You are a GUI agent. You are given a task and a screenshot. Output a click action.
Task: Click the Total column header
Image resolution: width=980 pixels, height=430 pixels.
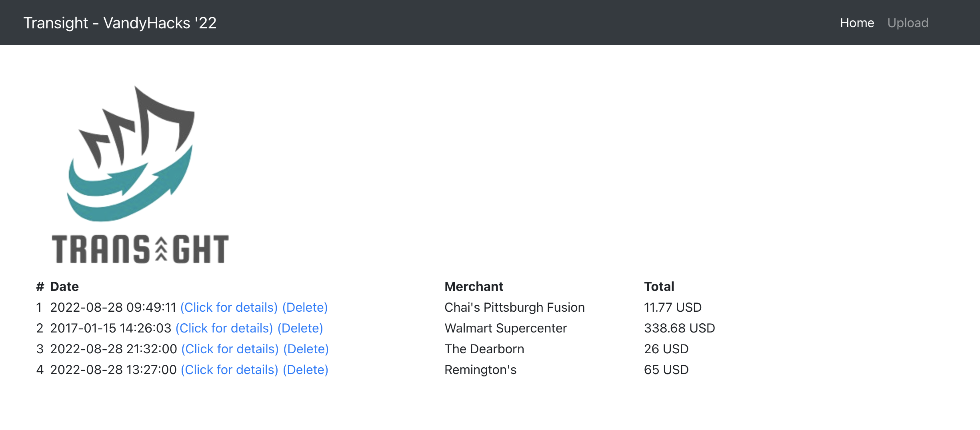tap(659, 287)
